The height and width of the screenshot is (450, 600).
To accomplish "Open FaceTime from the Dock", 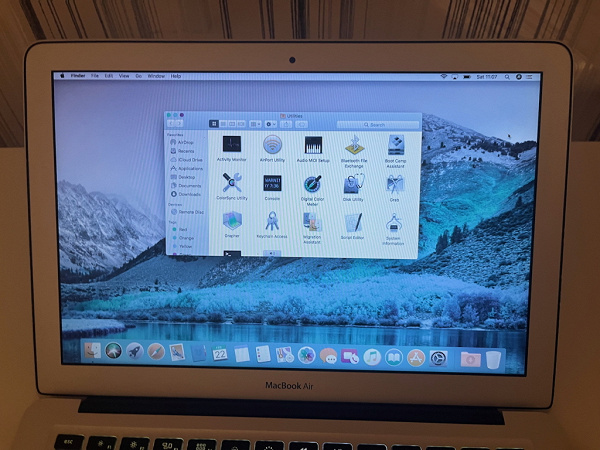I will coord(350,356).
